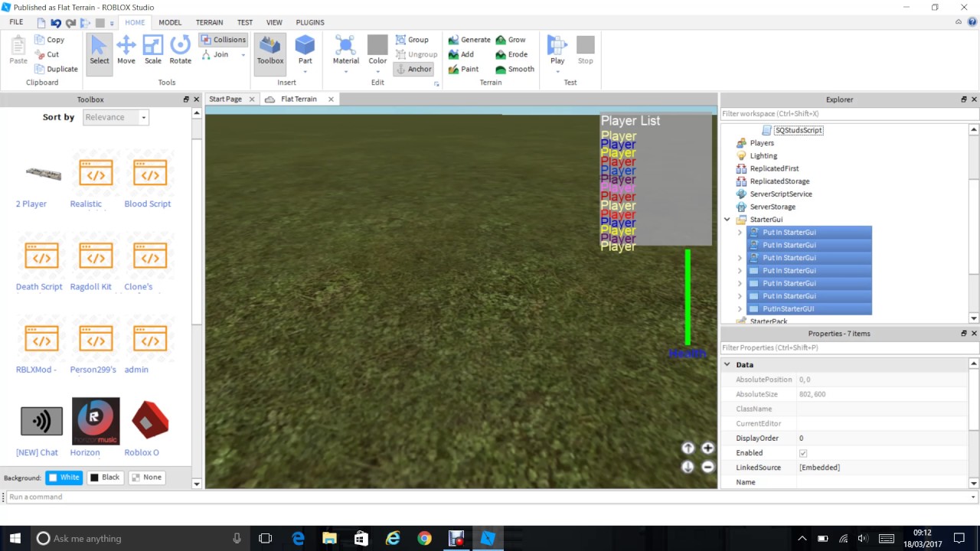Viewport: 980px width, 551px height.
Task: Uncheck the Enabled property checkbox
Action: coord(803,453)
